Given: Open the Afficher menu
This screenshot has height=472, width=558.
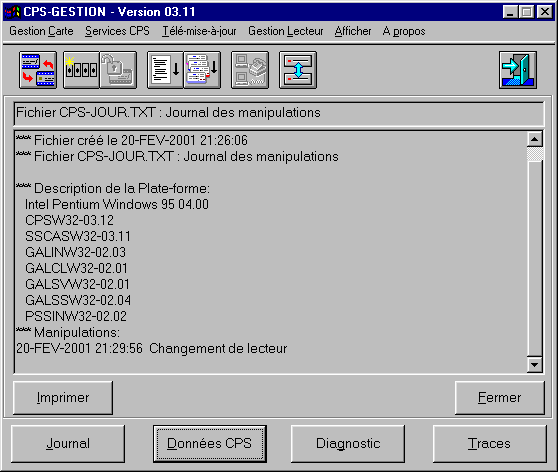Looking at the screenshot, I should click(353, 31).
